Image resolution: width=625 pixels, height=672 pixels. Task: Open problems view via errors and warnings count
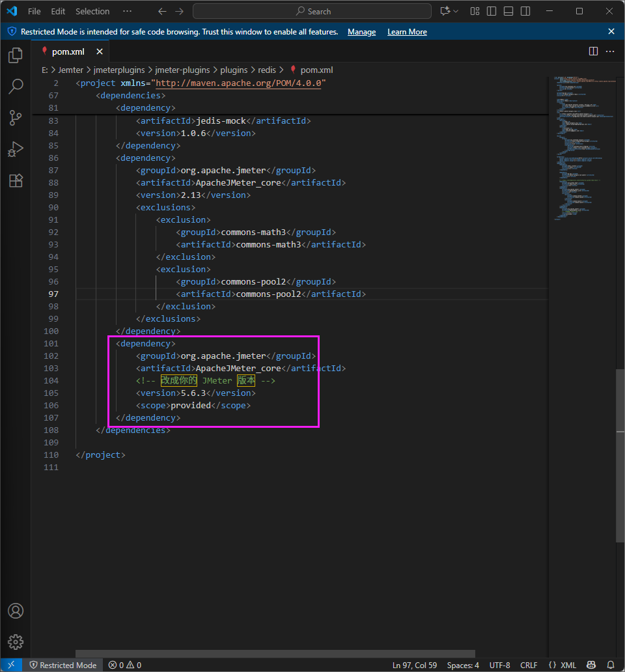click(x=125, y=665)
